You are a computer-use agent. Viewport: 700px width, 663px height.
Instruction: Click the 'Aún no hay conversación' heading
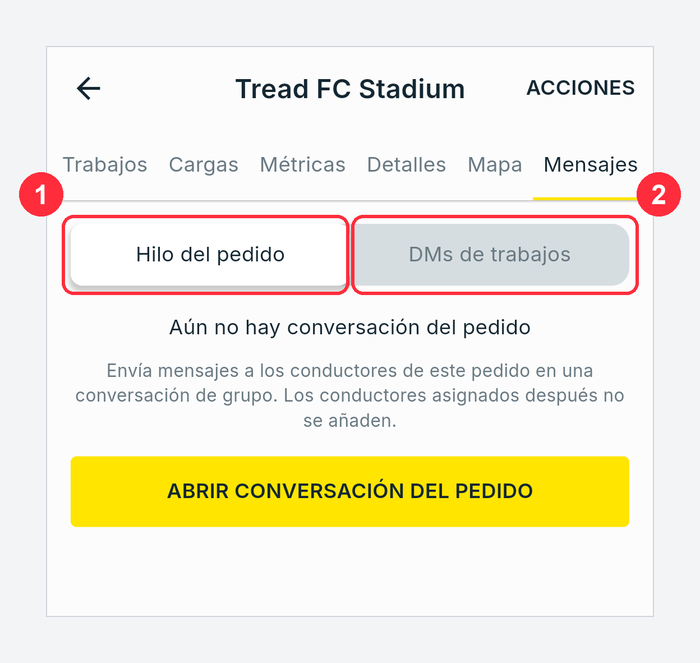[350, 327]
